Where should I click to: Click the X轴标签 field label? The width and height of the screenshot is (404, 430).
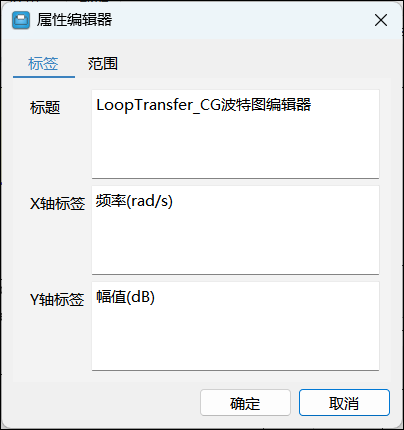click(57, 204)
